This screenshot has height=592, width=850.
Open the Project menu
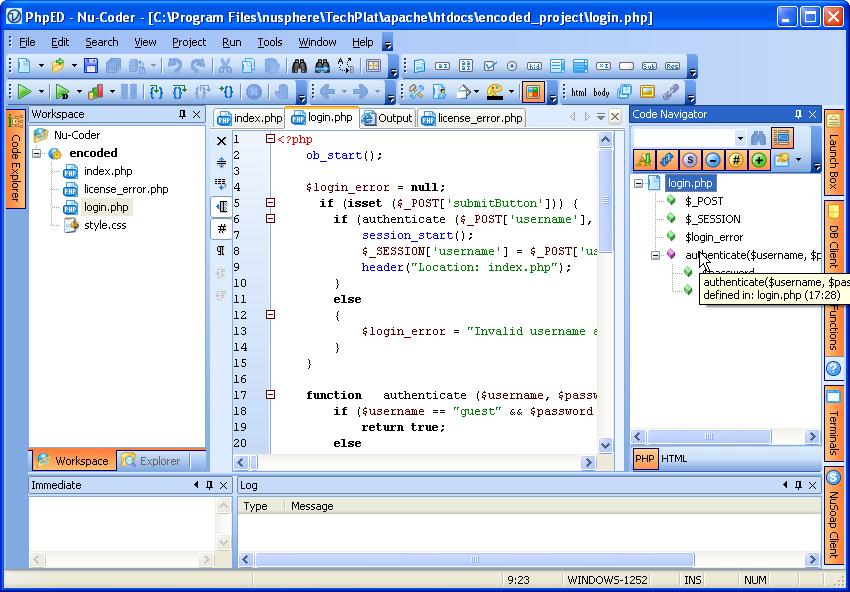point(188,42)
